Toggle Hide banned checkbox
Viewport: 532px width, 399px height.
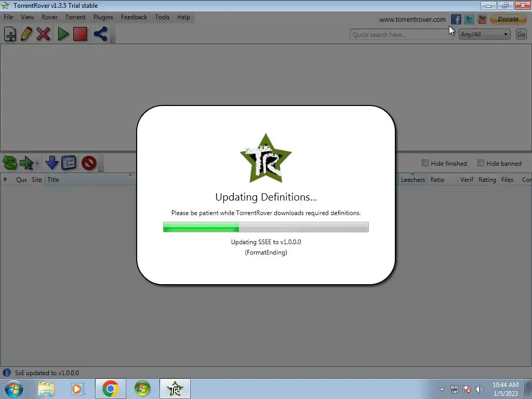(x=481, y=163)
